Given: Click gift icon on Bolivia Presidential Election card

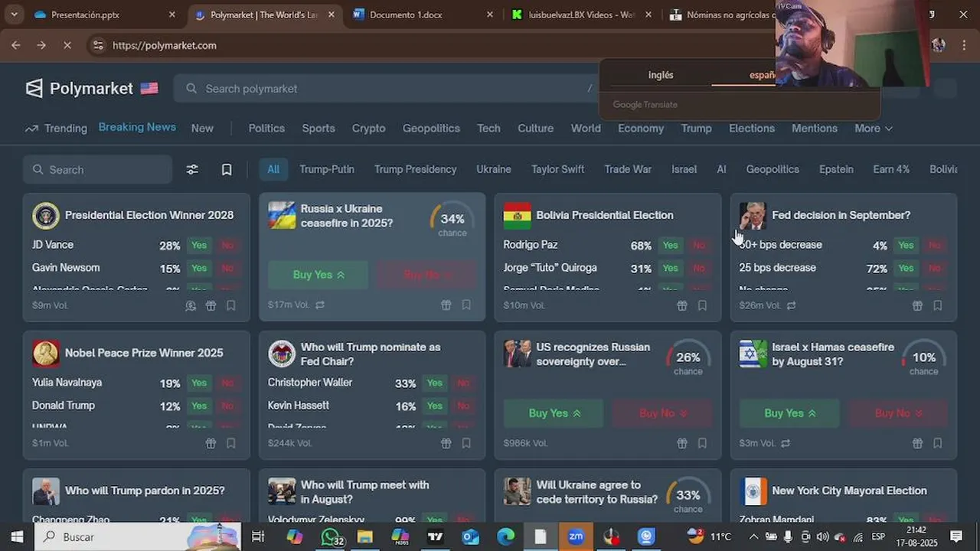Looking at the screenshot, I should 682,305.
